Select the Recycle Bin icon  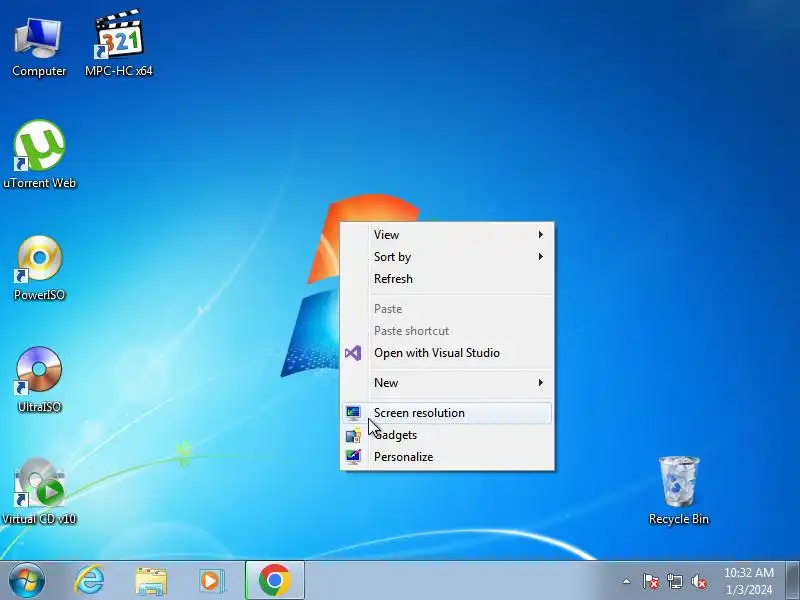pos(679,491)
